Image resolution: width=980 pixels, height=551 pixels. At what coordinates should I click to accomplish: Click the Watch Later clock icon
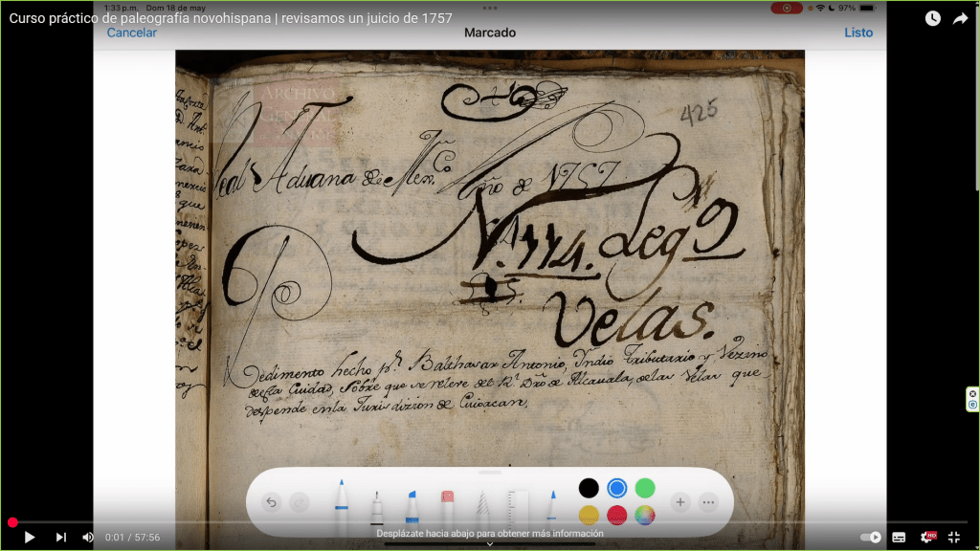[933, 18]
